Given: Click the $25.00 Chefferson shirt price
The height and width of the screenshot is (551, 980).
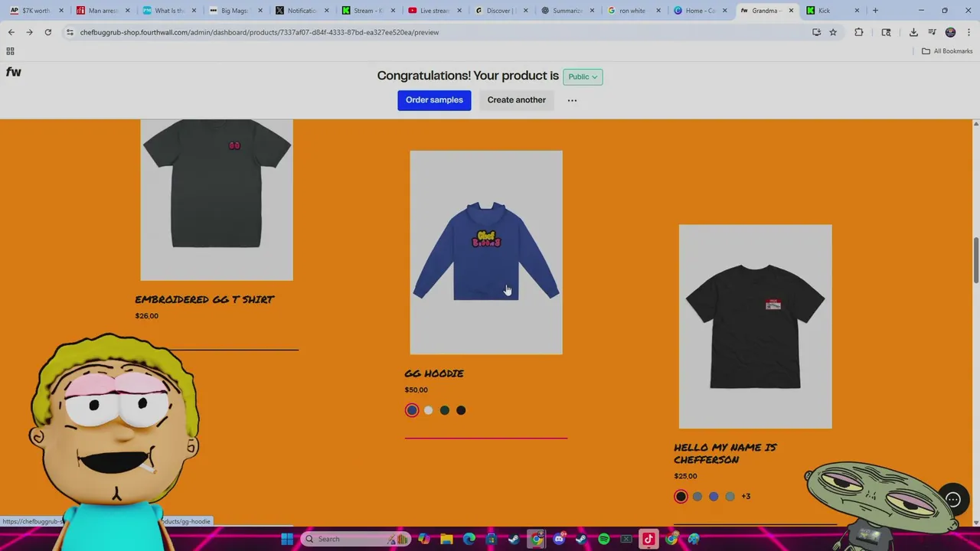Looking at the screenshot, I should pos(685,476).
